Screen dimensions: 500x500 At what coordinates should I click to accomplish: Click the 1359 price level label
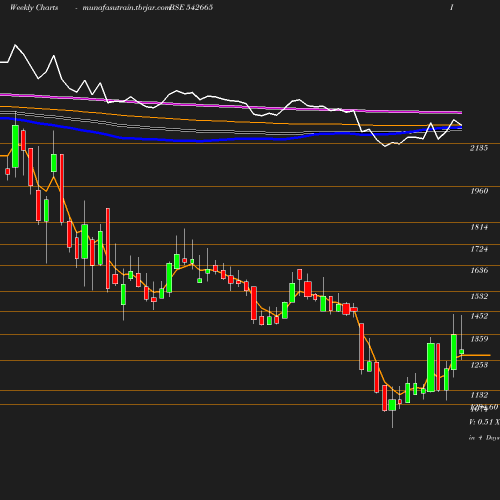click(x=479, y=339)
